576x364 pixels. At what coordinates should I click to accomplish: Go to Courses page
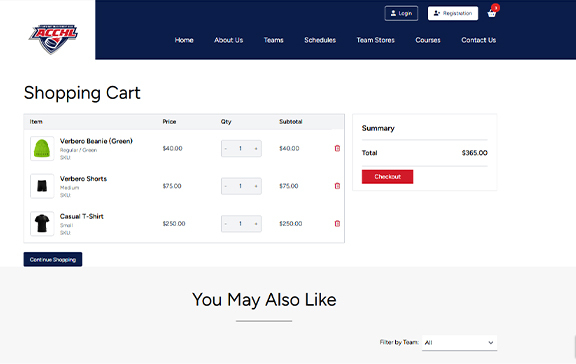click(428, 40)
